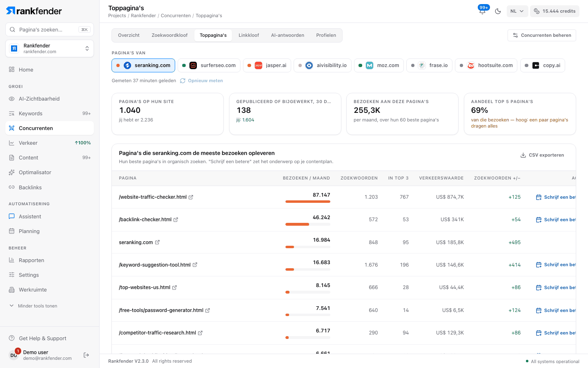Click the logout icon next to Demo user
The height and width of the screenshot is (368, 588).
(86, 355)
